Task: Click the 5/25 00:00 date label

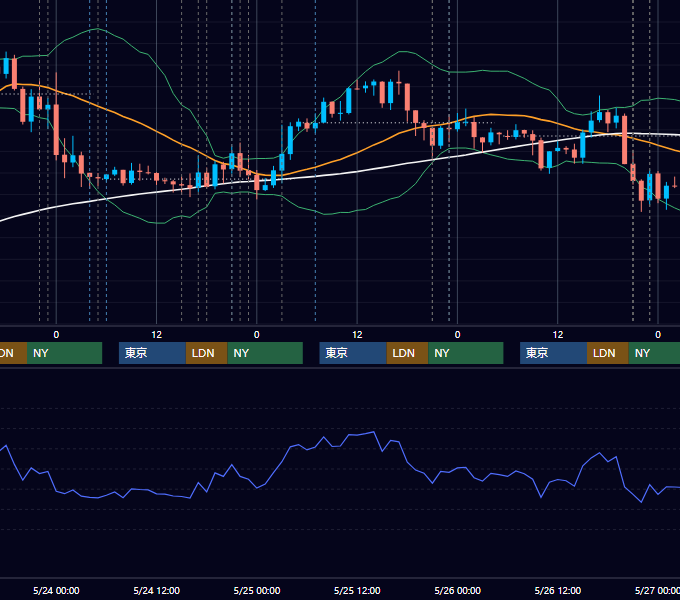Action: pos(257,590)
